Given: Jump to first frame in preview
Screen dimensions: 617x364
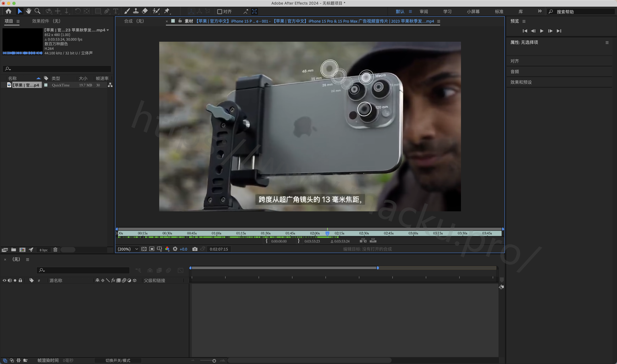Looking at the screenshot, I should pyautogui.click(x=525, y=31).
